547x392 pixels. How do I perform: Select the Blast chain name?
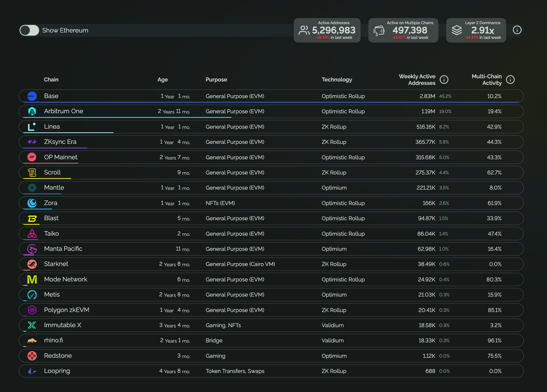pyautogui.click(x=51, y=218)
